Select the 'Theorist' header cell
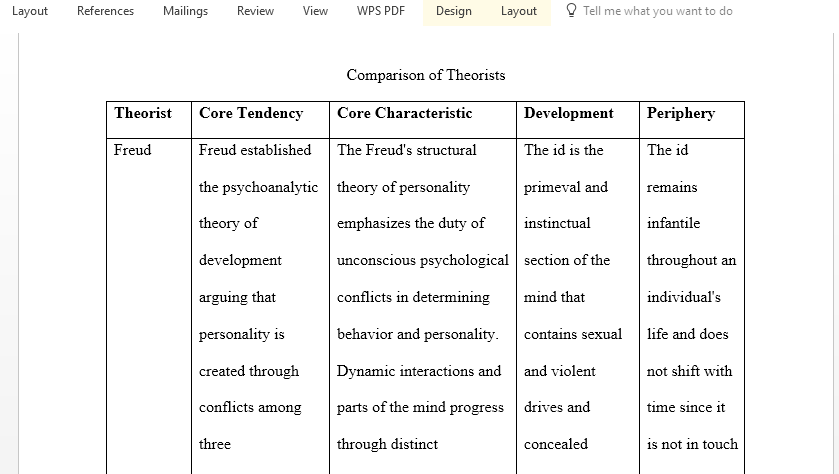The height and width of the screenshot is (474, 839). (x=149, y=120)
